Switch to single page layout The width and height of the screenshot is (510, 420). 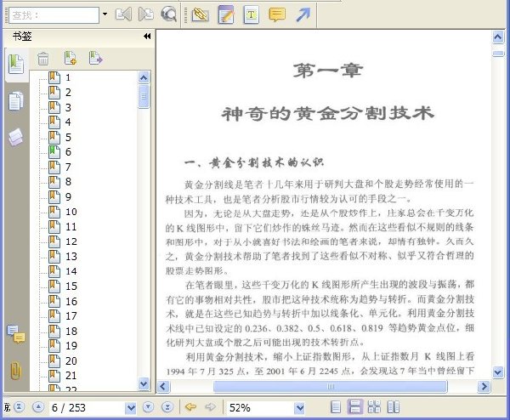(x=336, y=407)
